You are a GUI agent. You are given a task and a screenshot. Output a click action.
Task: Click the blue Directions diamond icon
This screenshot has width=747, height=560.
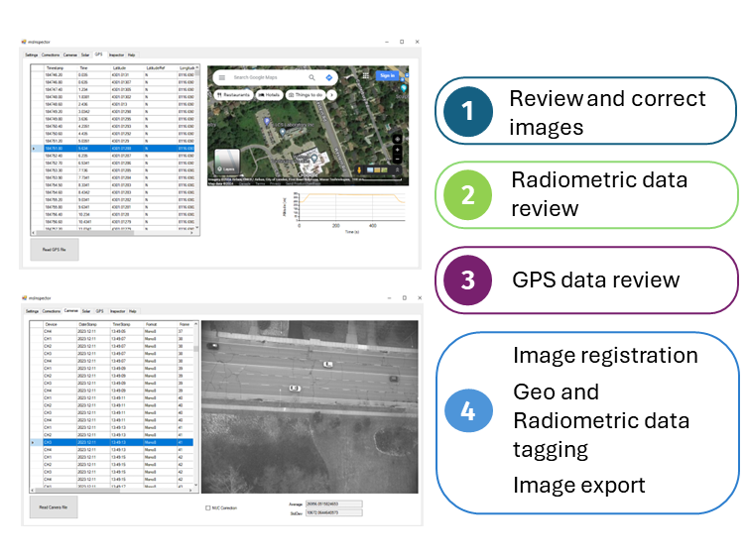pyautogui.click(x=329, y=77)
